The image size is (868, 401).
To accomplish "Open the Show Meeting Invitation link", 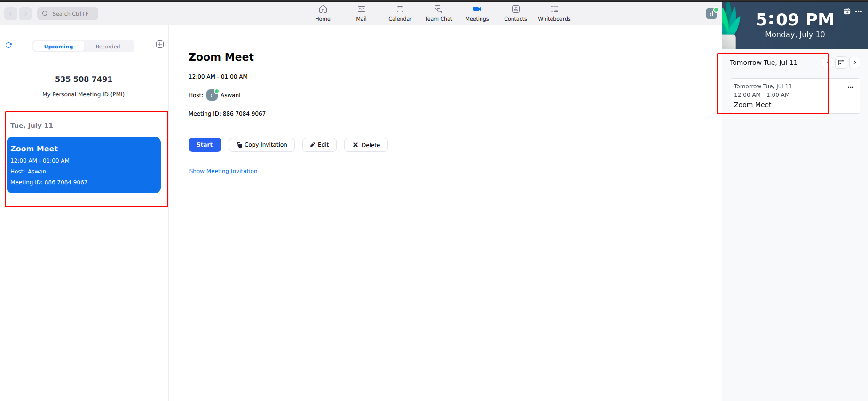I will click(223, 171).
